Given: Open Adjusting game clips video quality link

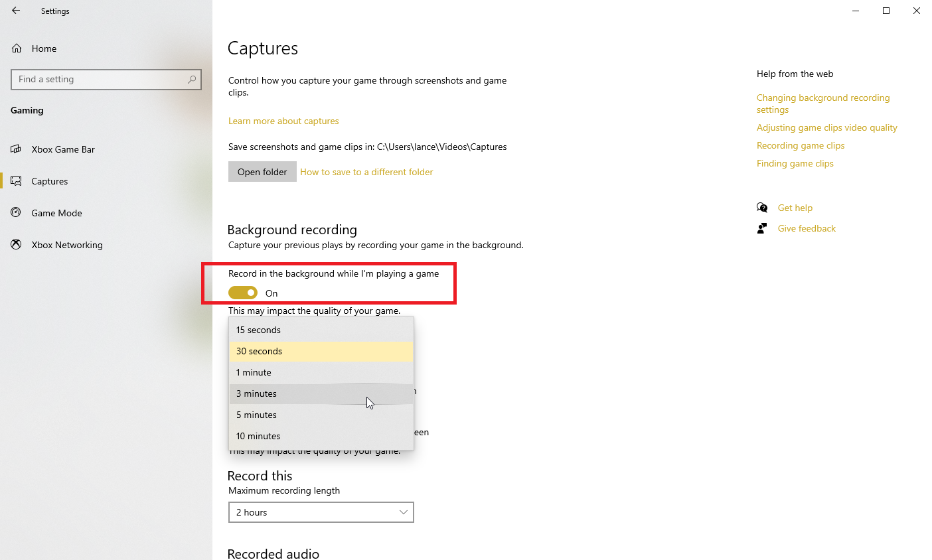Looking at the screenshot, I should (827, 127).
